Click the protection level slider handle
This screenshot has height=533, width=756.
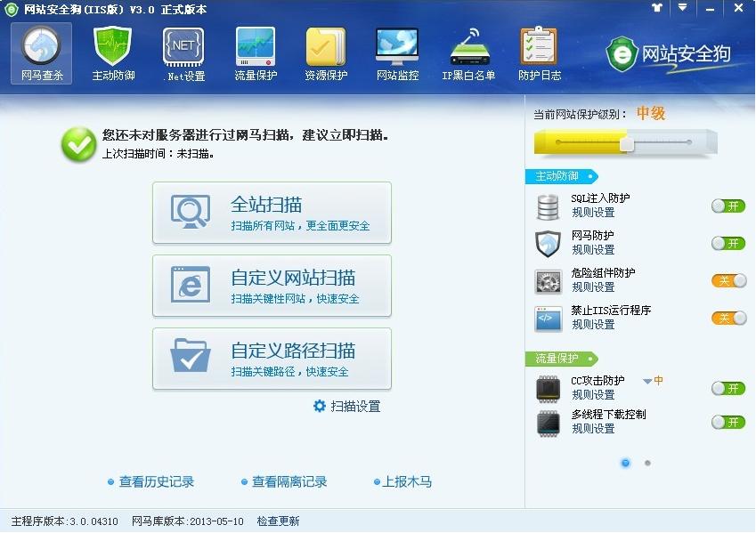coord(626,142)
